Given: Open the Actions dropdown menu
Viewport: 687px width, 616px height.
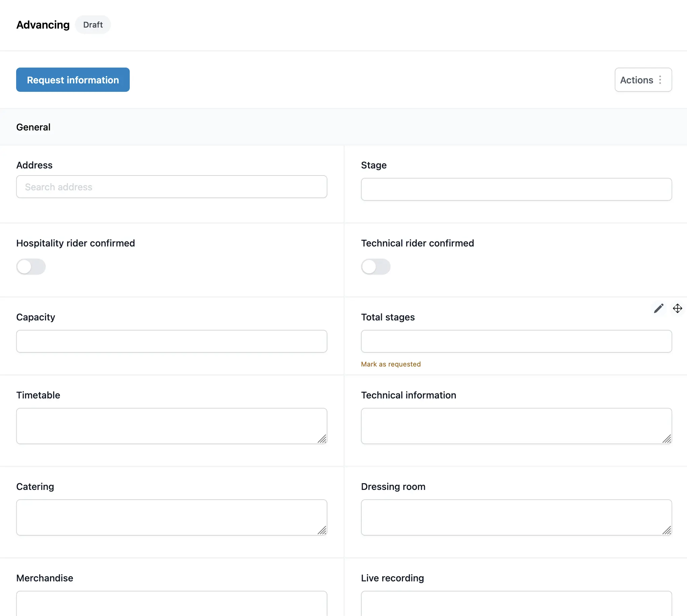Looking at the screenshot, I should pyautogui.click(x=637, y=80).
